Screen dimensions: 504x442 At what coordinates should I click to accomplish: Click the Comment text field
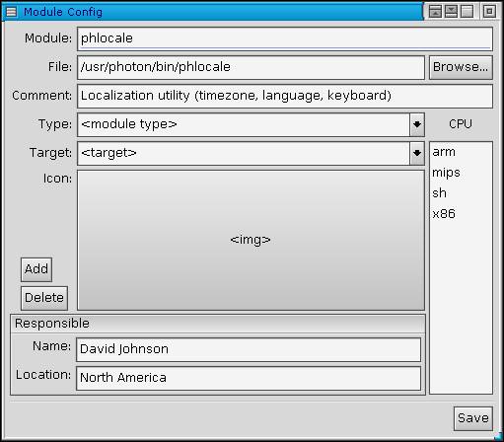285,96
